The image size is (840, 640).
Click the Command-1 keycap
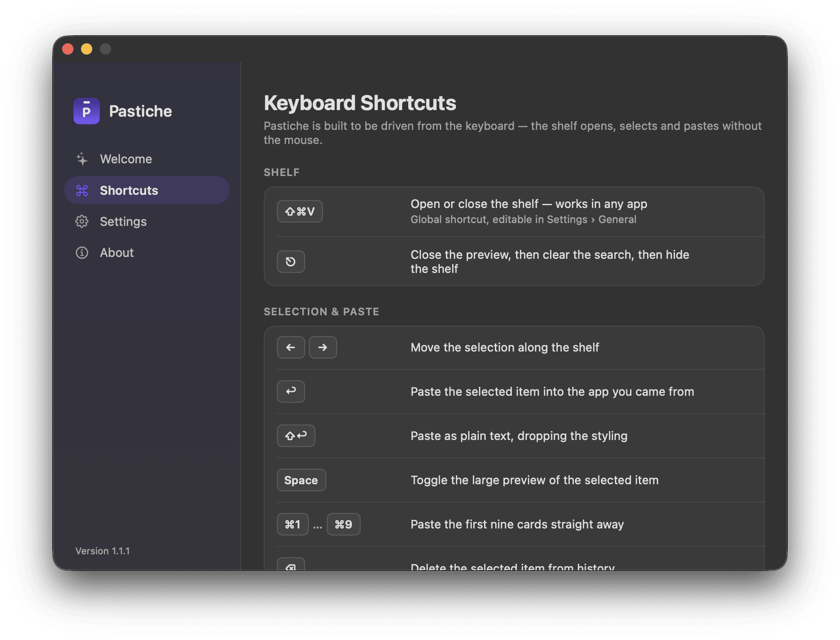pos(293,524)
